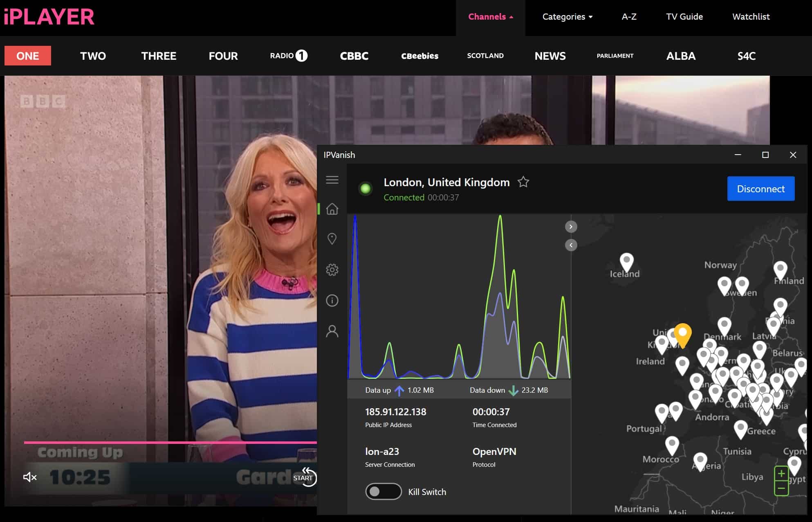Unmute the iPlayer video
The height and width of the screenshot is (522, 812).
pos(30,477)
